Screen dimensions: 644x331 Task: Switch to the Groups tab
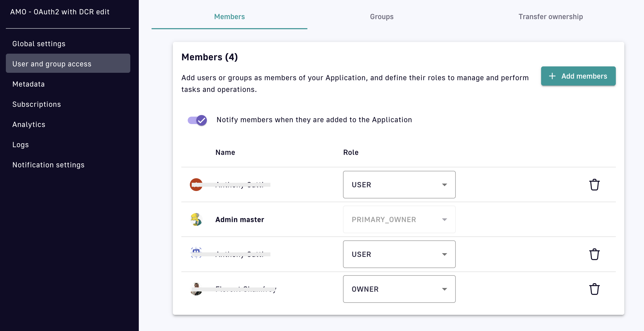pos(382,17)
